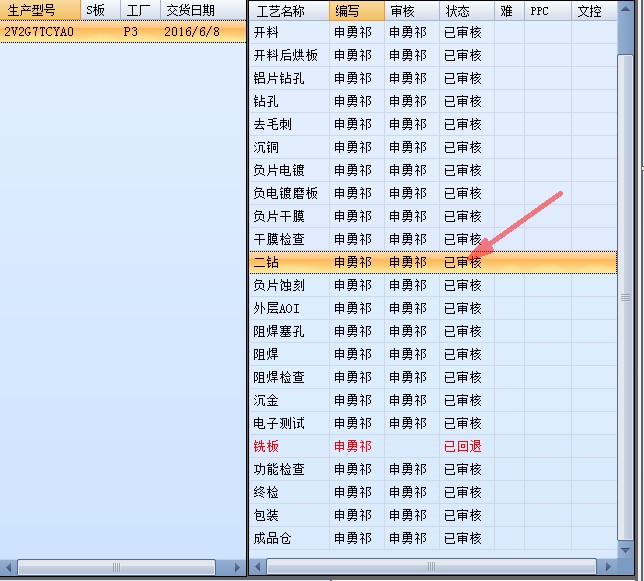Select the 负片干膜 process row

[433, 216]
